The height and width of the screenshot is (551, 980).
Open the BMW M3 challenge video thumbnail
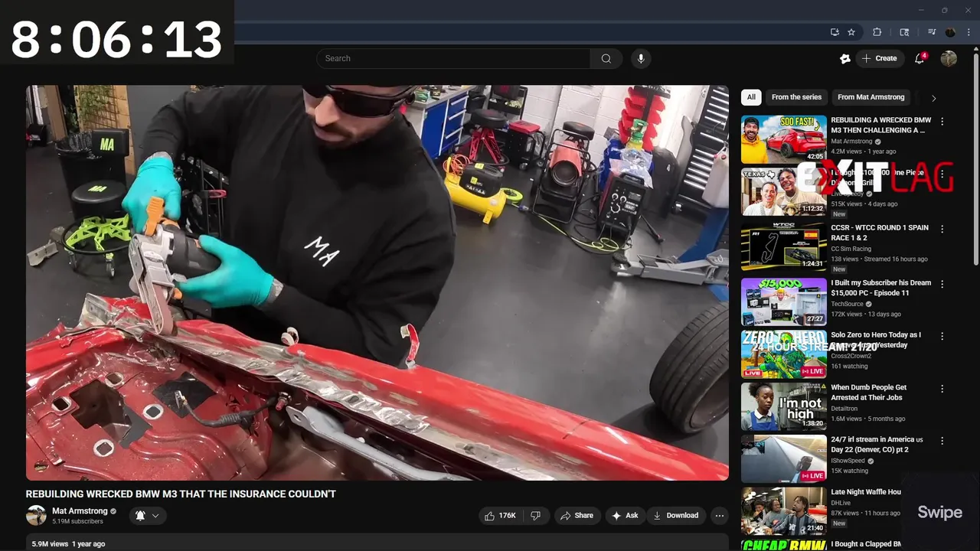click(784, 139)
